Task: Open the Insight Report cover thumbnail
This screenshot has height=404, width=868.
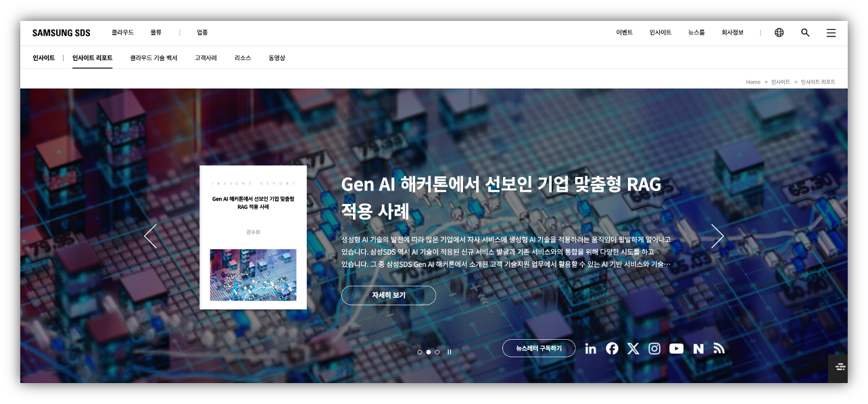Action: (x=253, y=237)
